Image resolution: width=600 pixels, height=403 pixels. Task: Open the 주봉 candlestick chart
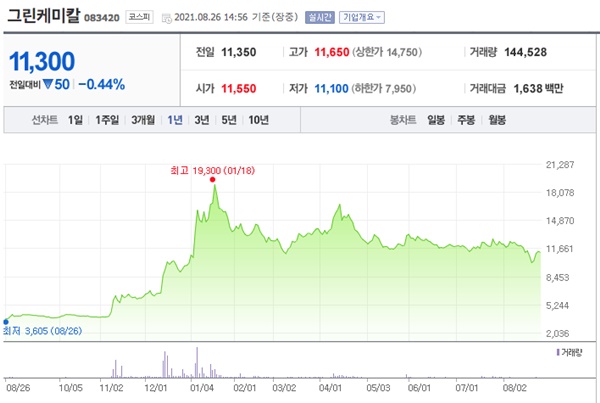click(466, 120)
